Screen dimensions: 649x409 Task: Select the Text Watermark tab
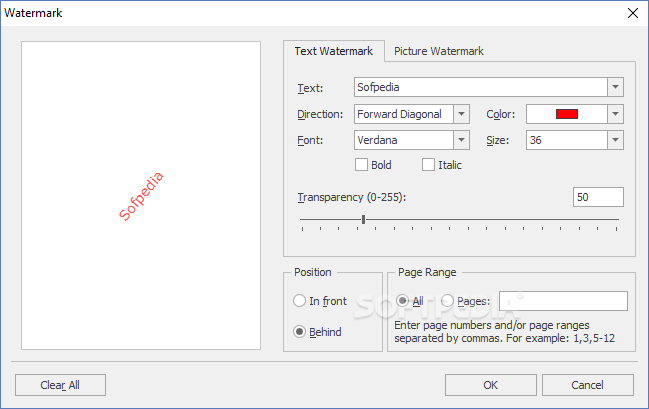334,51
